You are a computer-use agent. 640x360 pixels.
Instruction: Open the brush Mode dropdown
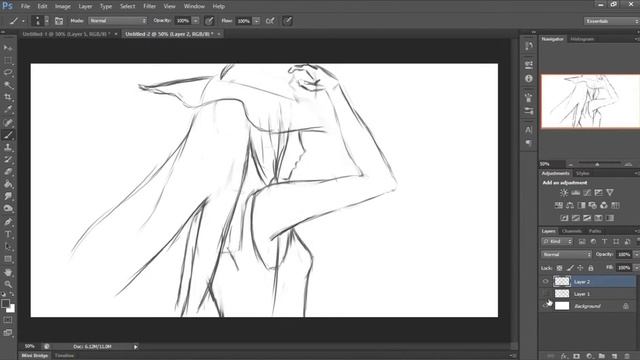pos(118,21)
